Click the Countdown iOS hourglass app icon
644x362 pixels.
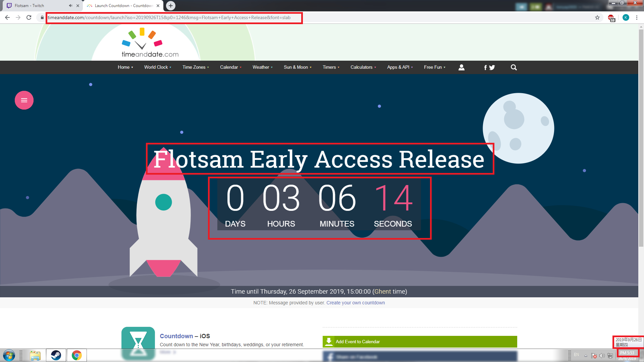coord(138,343)
